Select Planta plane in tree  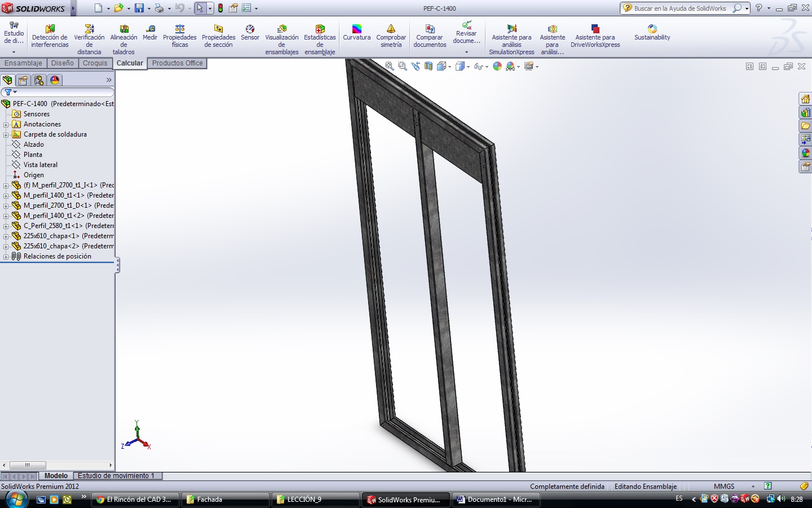click(33, 155)
